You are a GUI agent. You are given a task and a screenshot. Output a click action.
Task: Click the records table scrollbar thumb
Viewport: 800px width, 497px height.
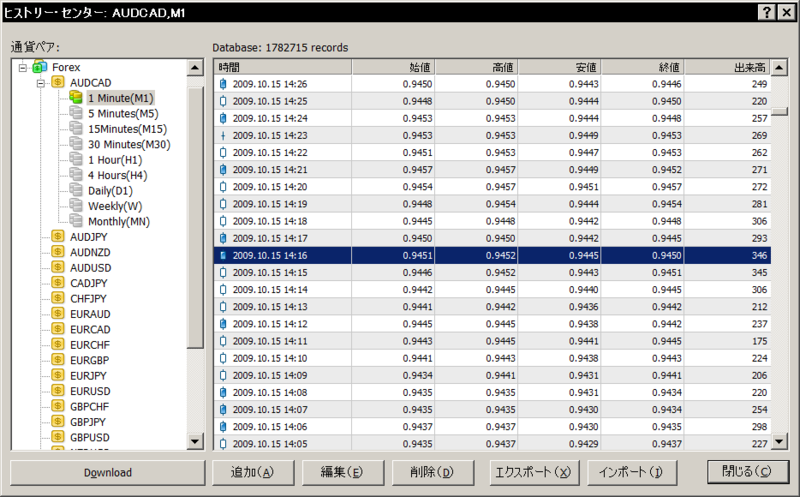pyautogui.click(x=779, y=111)
